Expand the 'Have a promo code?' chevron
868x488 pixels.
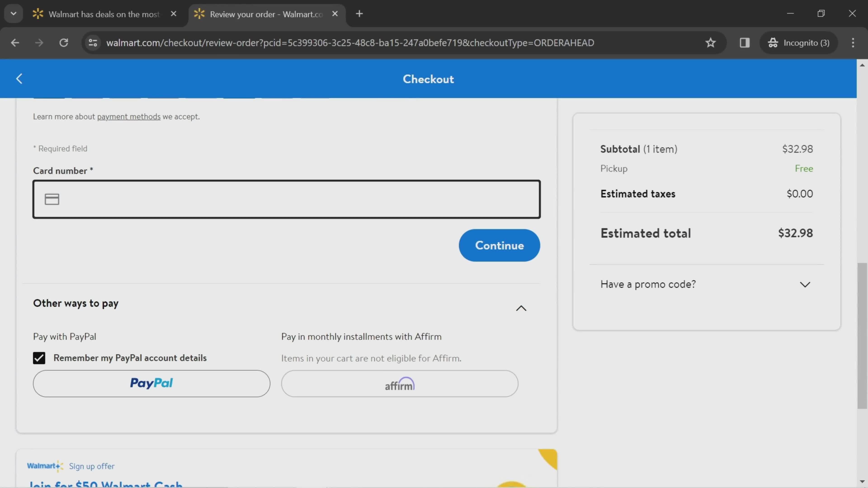pyautogui.click(x=805, y=285)
